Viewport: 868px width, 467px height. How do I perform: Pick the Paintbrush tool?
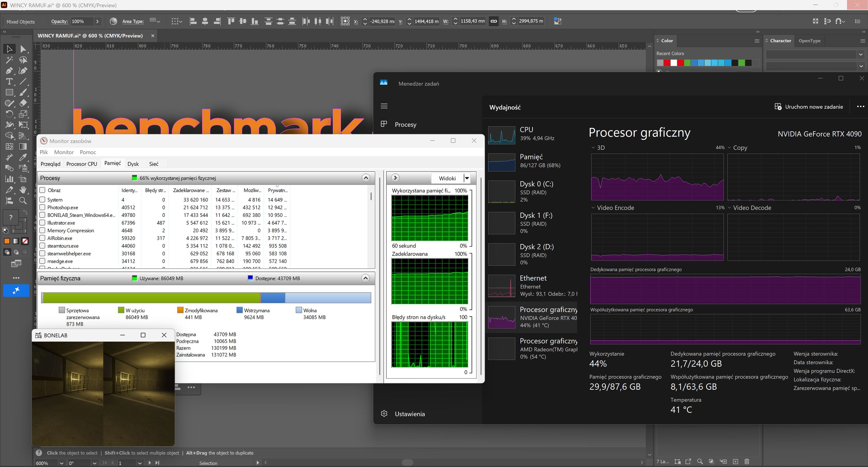pyautogui.click(x=23, y=93)
